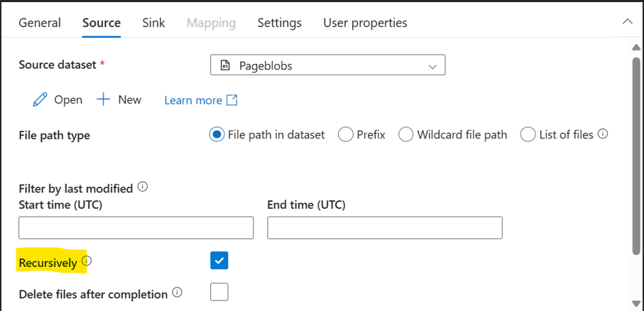
Task: Click the Learn more external link icon
Action: [x=231, y=100]
